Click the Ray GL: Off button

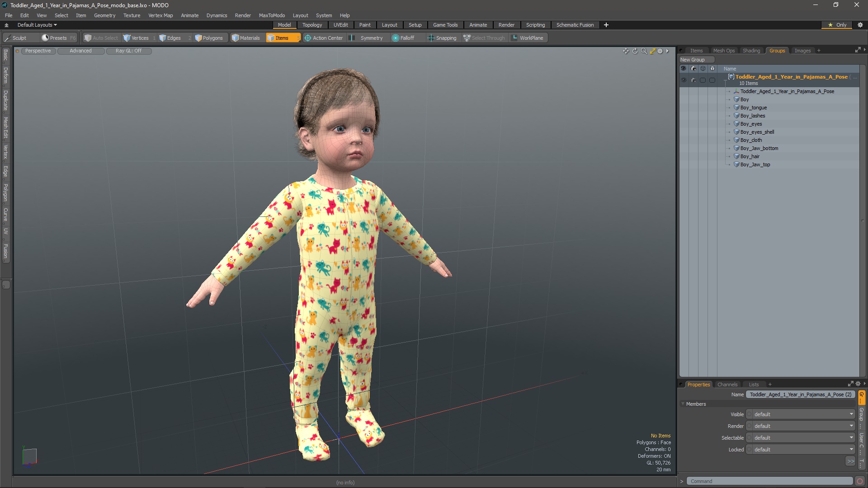click(128, 51)
